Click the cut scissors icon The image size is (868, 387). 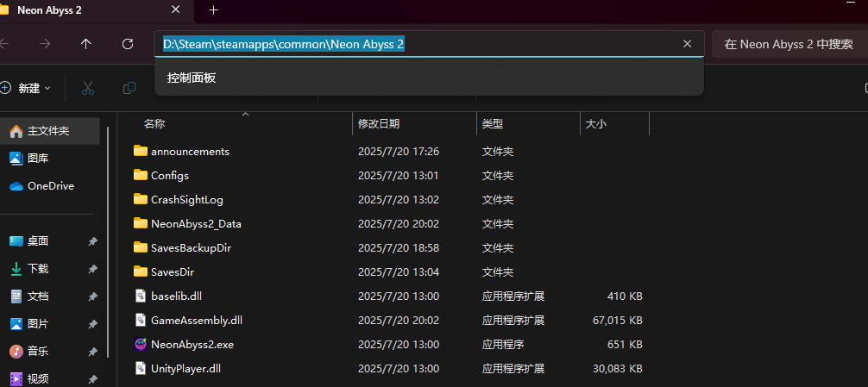coord(88,88)
